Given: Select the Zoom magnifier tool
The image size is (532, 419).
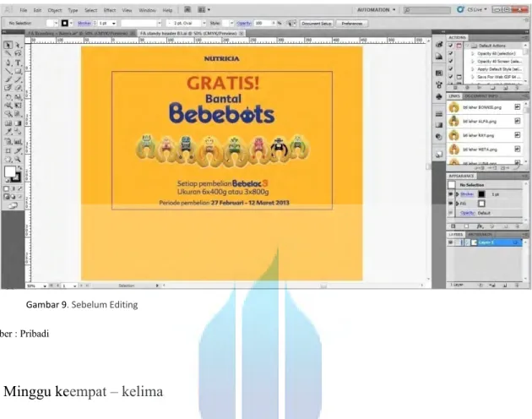Looking at the screenshot, I should pos(18,160).
